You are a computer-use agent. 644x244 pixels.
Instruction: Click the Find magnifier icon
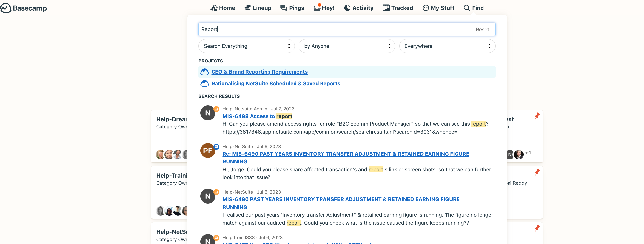[466, 8]
